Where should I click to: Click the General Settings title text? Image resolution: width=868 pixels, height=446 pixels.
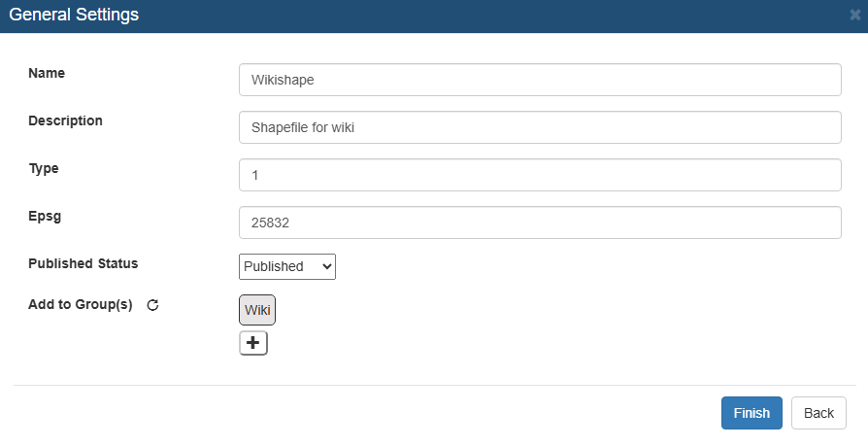pos(74,15)
